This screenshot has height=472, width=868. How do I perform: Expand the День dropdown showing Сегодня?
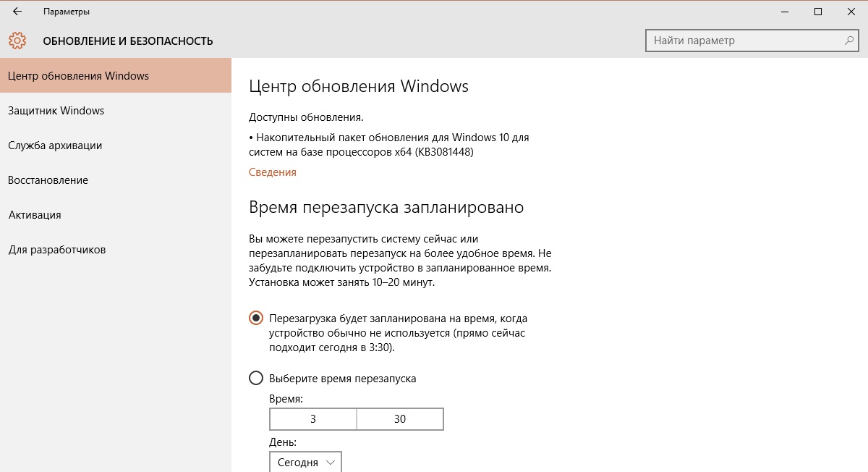(305, 462)
